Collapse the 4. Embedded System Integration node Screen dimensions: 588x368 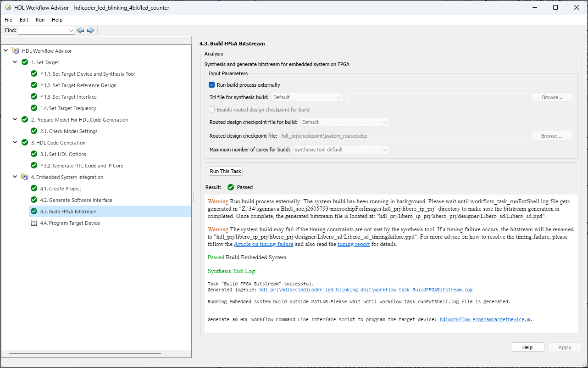[15, 177]
